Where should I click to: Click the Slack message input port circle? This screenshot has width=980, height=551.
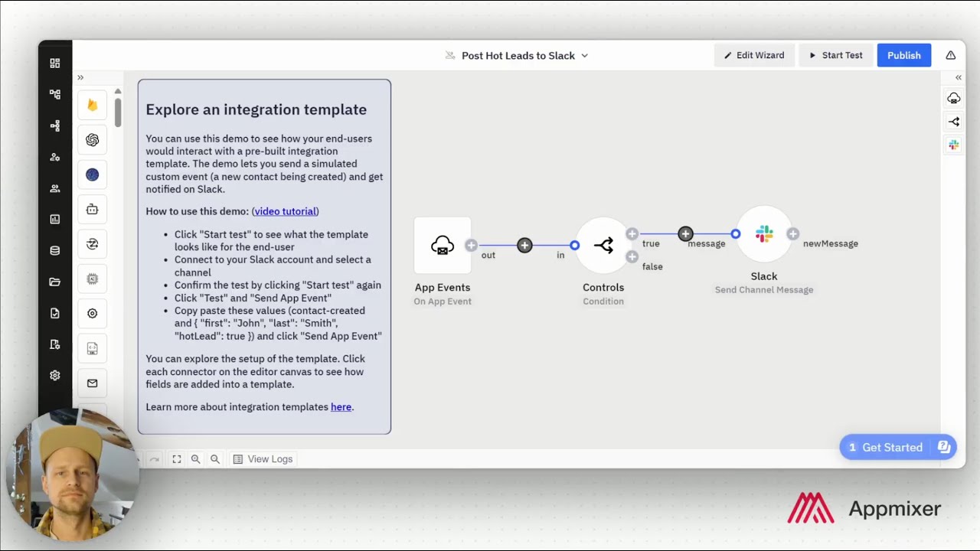tap(736, 234)
